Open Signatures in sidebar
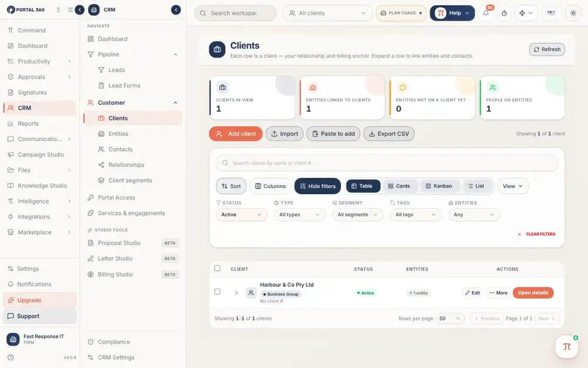Image resolution: width=588 pixels, height=368 pixels. coord(39,92)
